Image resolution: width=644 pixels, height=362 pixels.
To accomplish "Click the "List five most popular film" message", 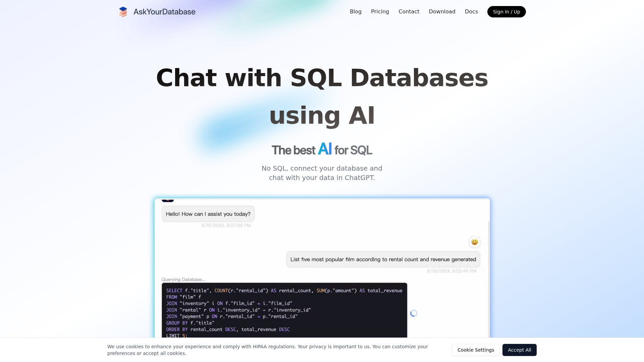I will [383, 259].
